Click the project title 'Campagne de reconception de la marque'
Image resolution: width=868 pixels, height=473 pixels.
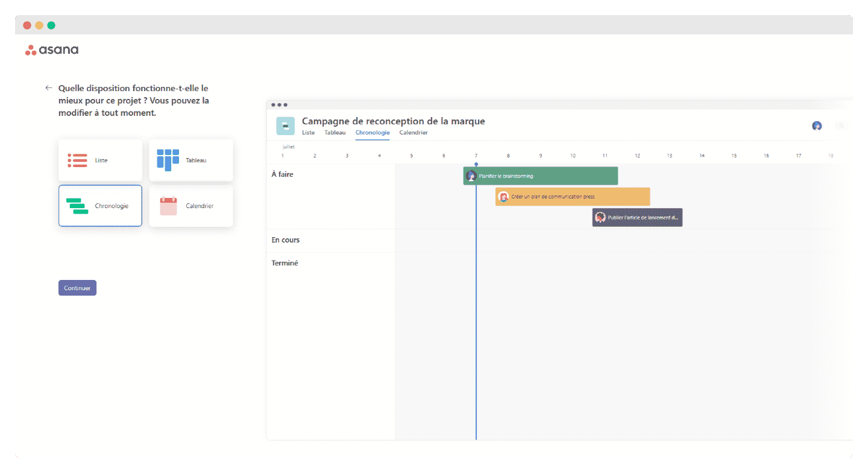[393, 121]
